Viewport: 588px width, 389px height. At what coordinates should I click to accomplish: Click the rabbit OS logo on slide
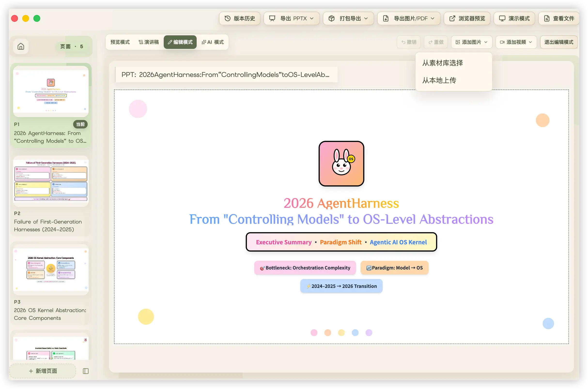(x=341, y=164)
